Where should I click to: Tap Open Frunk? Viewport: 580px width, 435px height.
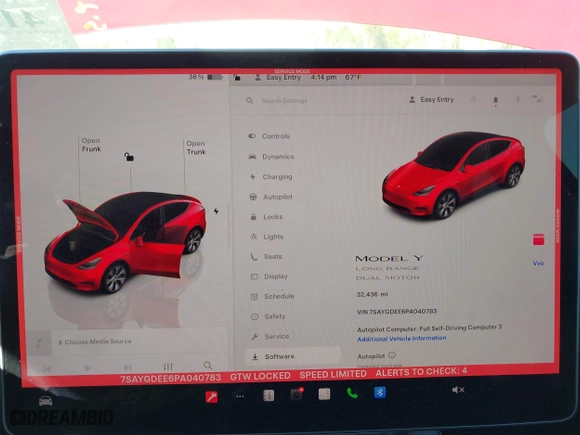tap(91, 145)
